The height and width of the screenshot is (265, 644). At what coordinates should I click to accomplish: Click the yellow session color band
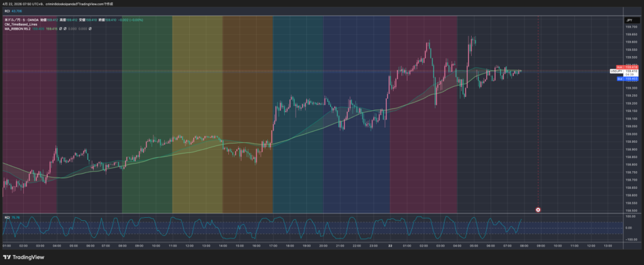tap(197, 113)
